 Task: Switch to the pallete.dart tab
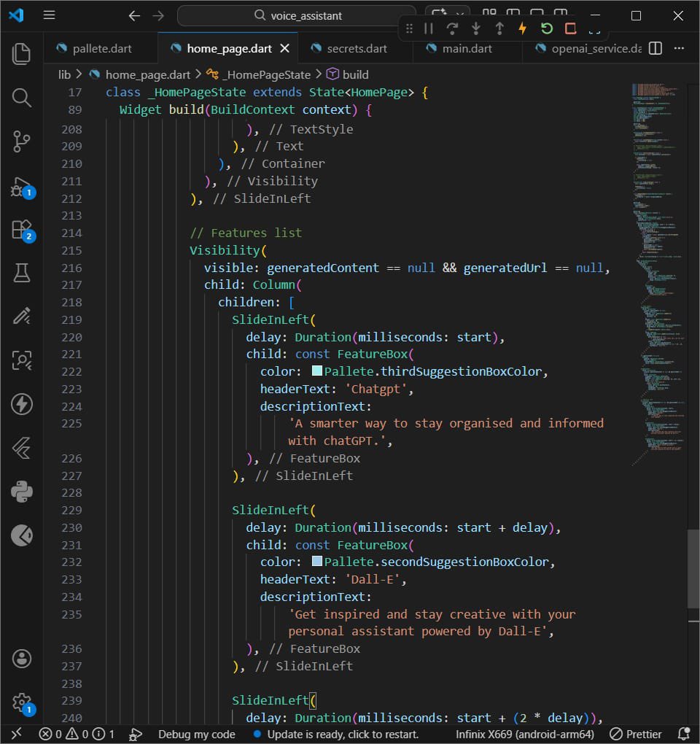(101, 48)
